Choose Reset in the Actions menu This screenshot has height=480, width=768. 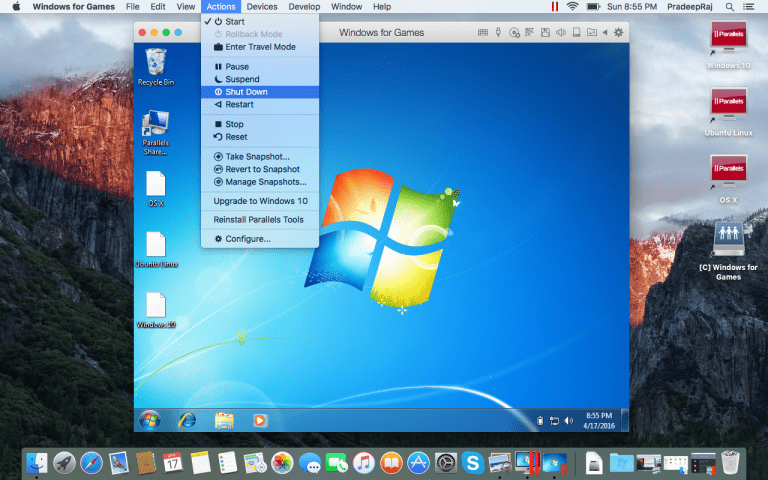tap(260, 137)
